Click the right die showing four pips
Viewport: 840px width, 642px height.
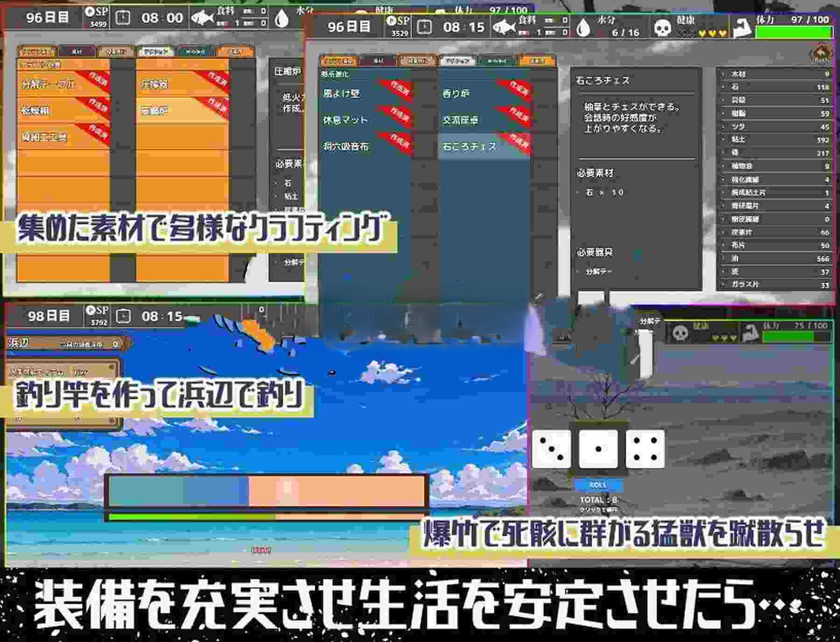point(645,449)
